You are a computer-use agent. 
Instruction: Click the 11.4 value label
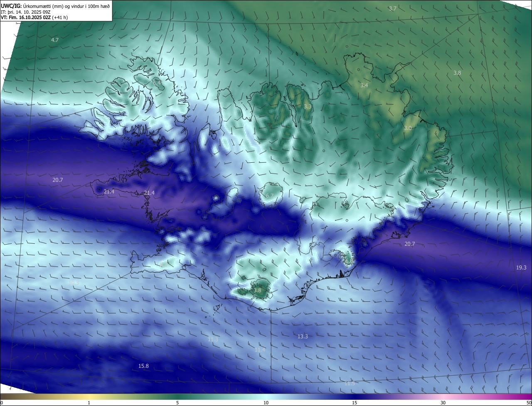260,350
